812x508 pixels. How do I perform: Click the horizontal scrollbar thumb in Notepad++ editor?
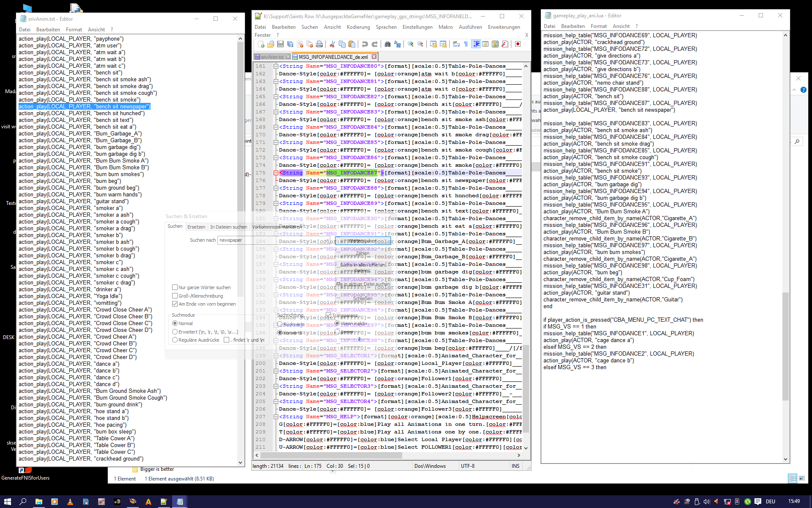coord(331,456)
